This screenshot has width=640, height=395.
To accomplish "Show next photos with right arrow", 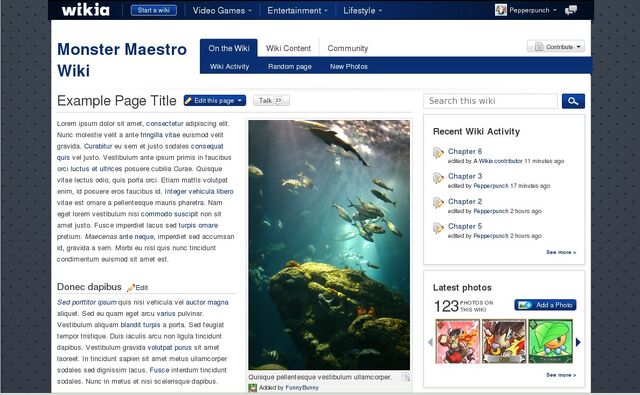I will point(578,342).
